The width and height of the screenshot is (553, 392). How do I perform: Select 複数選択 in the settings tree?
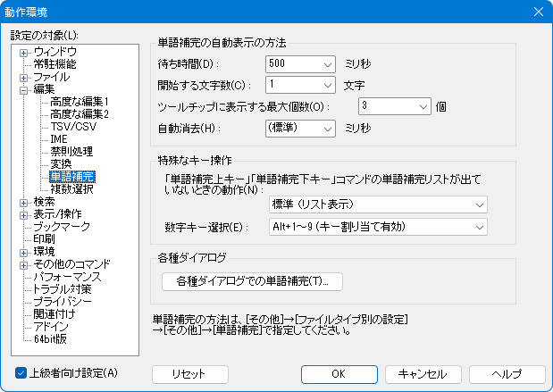click(71, 189)
